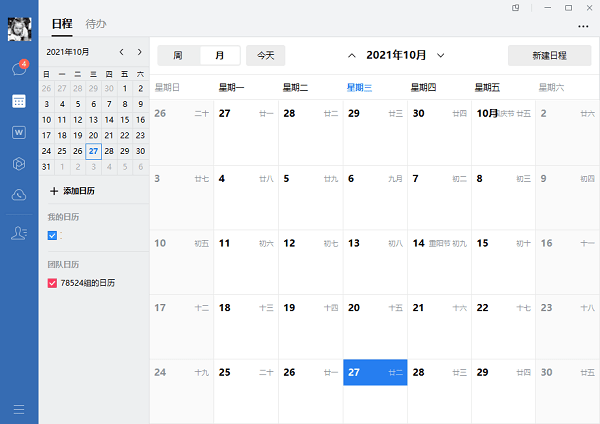The height and width of the screenshot is (424, 600).
Task: Open the messages chat icon in sidebar
Action: coord(18,70)
